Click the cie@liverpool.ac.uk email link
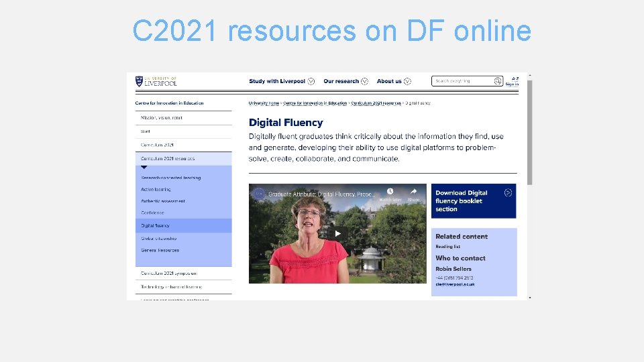Image resolution: width=644 pixels, height=362 pixels. 455,284
